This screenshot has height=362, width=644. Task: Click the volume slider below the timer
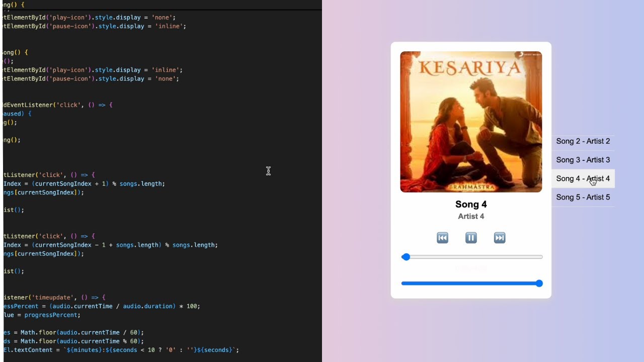(472, 284)
